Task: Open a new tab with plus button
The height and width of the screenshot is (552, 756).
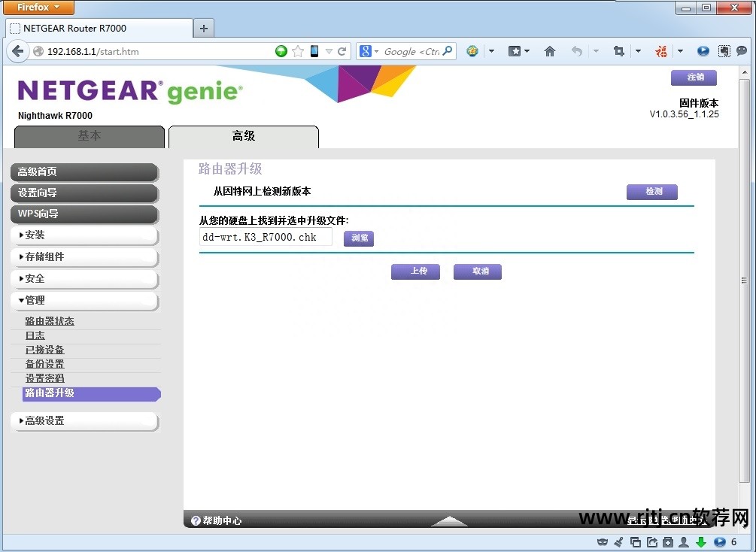Action: coord(203,29)
